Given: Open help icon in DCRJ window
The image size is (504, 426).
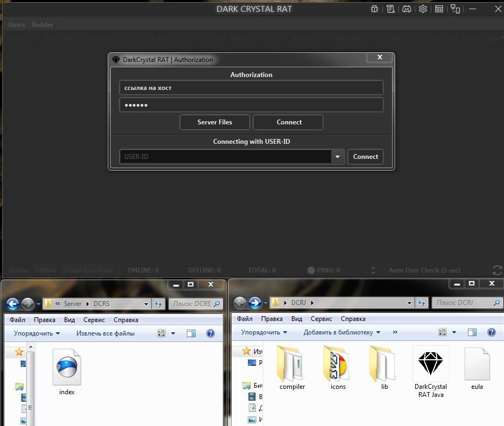Looking at the screenshot, I should pyautogui.click(x=492, y=332).
